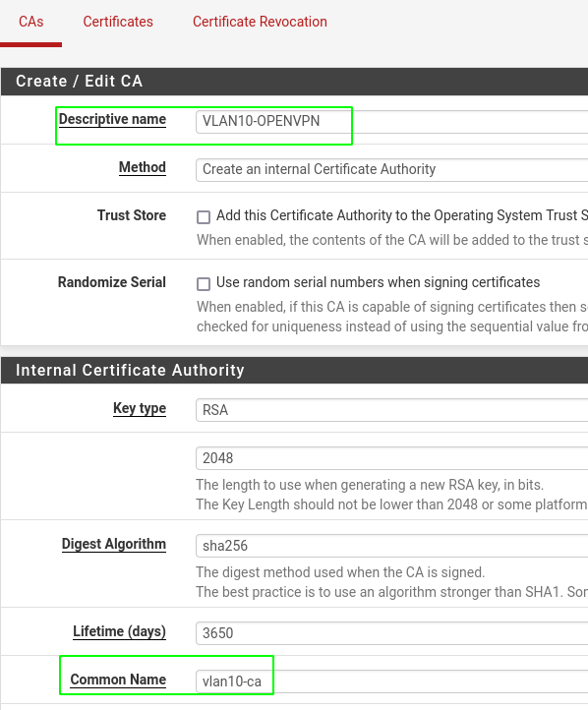Image resolution: width=588 pixels, height=710 pixels.
Task: Click the Descriptive name field containing VLAN10-OPENVPN
Action: 391,121
